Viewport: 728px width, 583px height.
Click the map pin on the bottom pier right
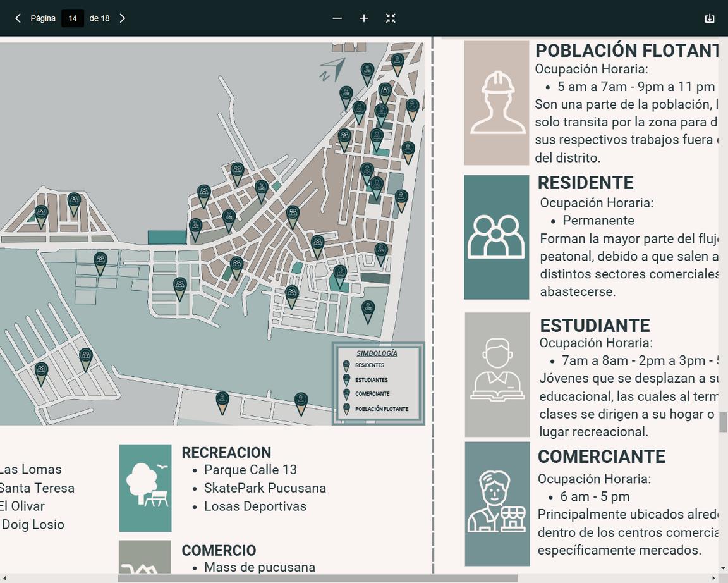(301, 403)
